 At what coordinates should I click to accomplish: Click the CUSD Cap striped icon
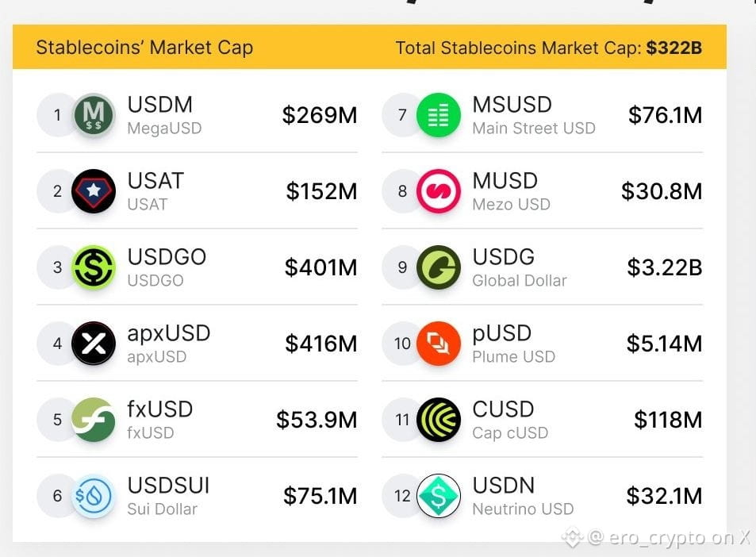click(x=438, y=420)
